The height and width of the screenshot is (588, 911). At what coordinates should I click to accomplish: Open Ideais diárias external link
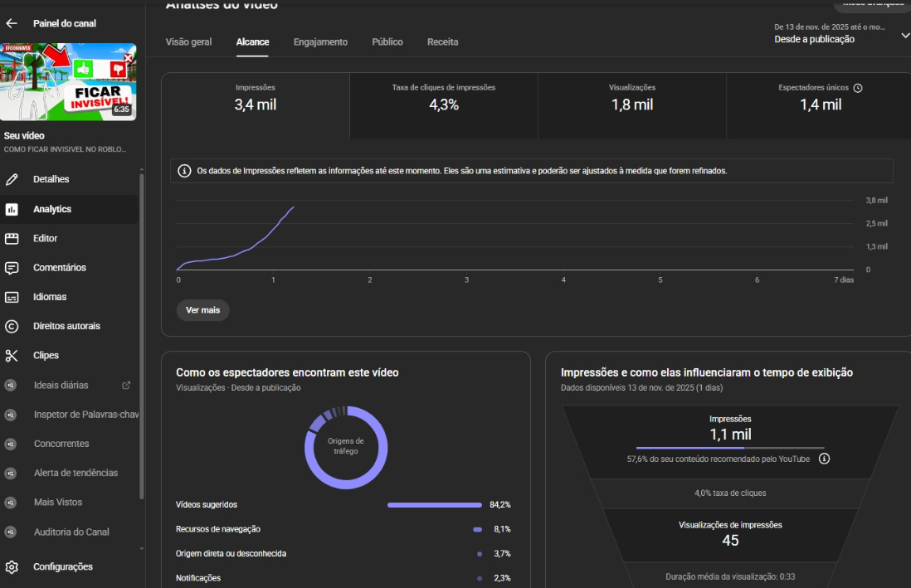[126, 385]
